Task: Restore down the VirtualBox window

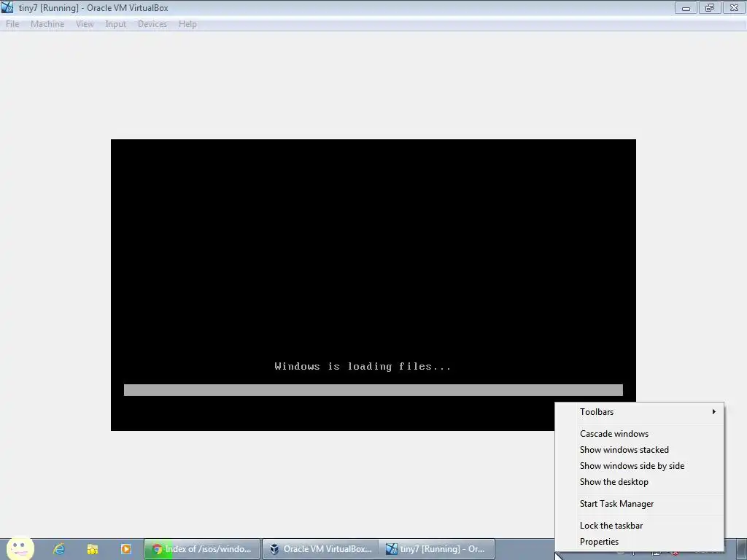Action: point(710,7)
